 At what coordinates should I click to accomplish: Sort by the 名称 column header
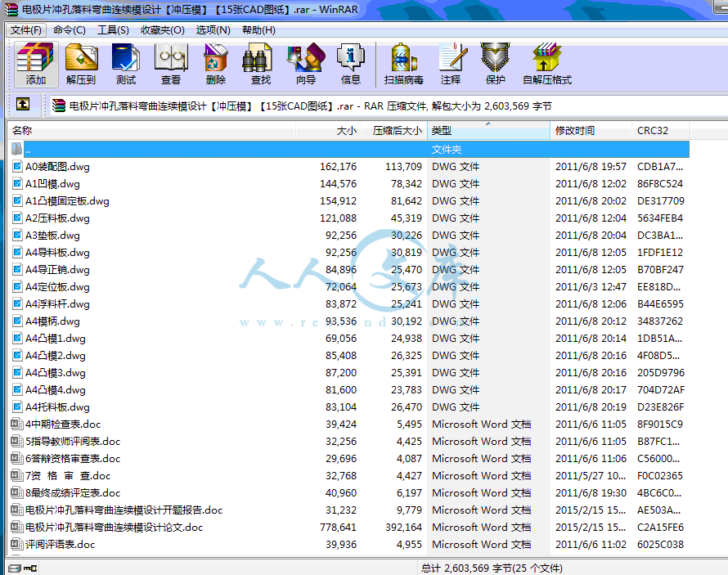click(x=151, y=130)
